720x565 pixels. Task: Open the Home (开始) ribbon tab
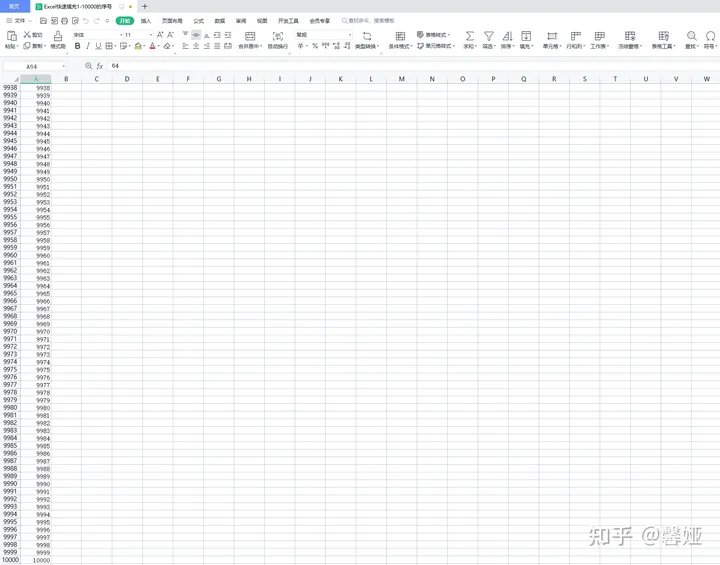125,21
